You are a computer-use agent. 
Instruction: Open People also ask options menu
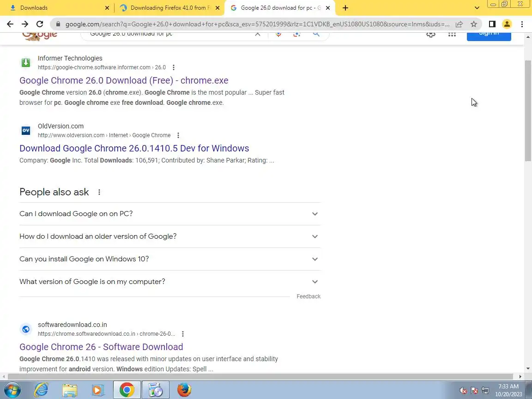pyautogui.click(x=99, y=192)
